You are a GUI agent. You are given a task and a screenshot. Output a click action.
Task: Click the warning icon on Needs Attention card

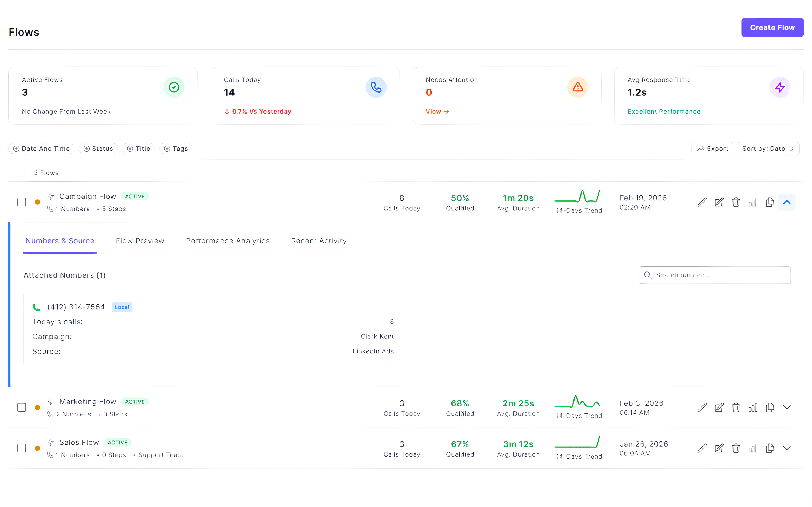tap(577, 87)
